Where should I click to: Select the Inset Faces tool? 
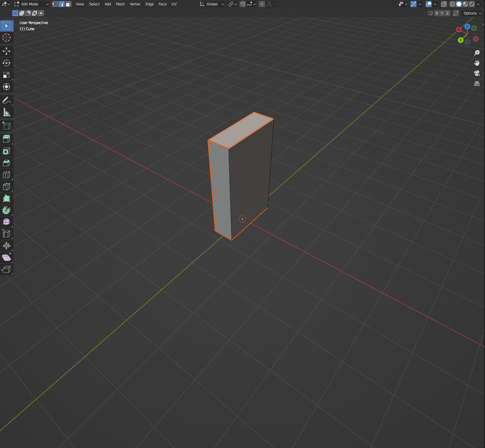6,151
